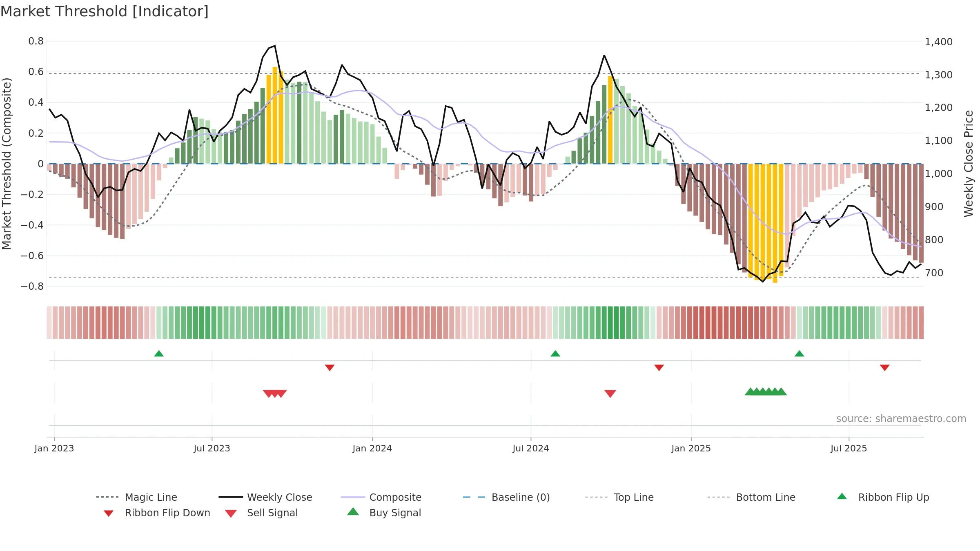Click the red triangle icon in Ribbon Flip Down legend
The image size is (980, 551).
pyautogui.click(x=109, y=513)
